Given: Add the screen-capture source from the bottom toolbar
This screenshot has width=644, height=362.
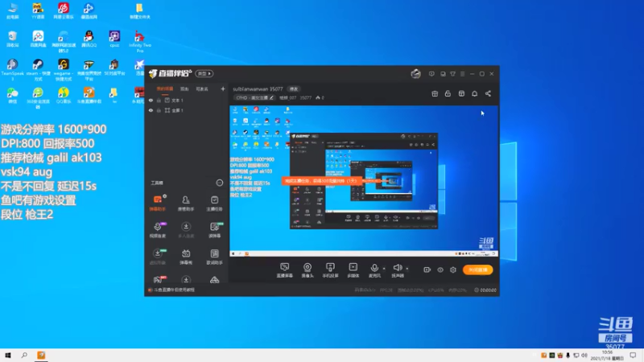Looking at the screenshot, I should [x=285, y=270].
